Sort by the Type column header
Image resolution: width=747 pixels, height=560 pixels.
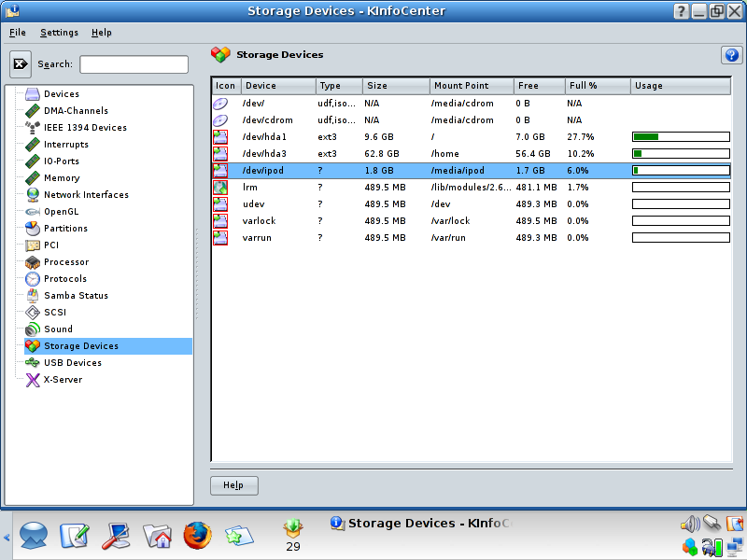(339, 86)
